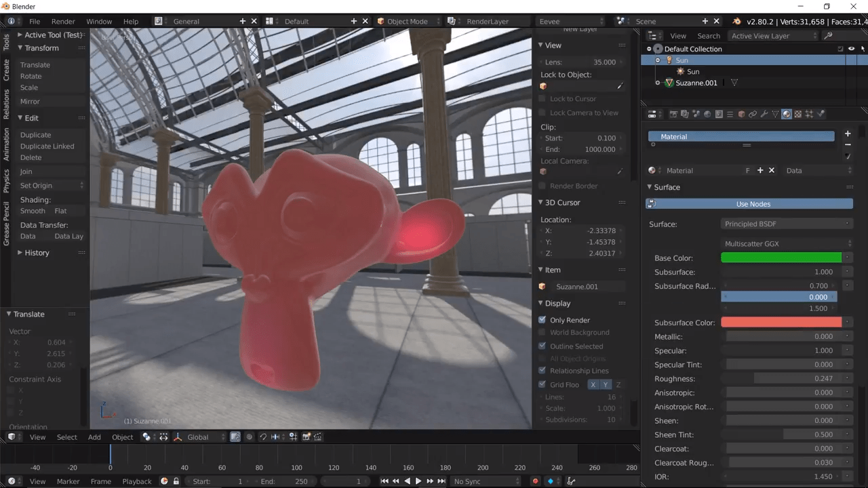Toggle the Default Collection exclude checkbox
868x488 pixels.
[841, 49]
